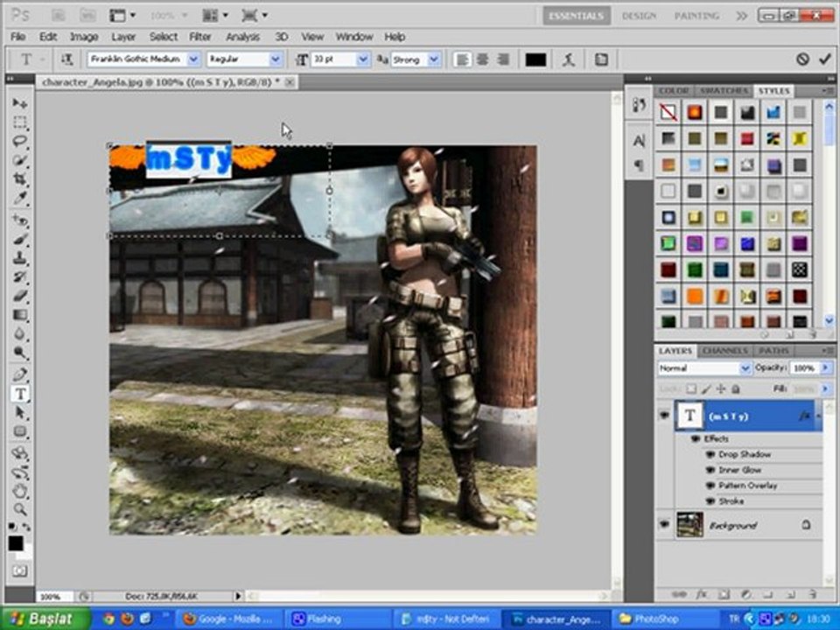The width and height of the screenshot is (840, 630).
Task: Hide the (m S T y) text layer
Action: 664,415
